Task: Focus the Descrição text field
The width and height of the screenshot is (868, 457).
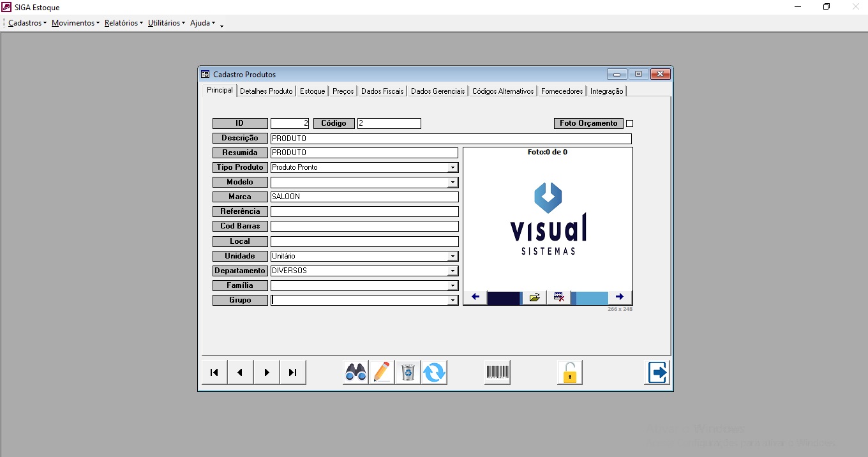Action: tap(451, 139)
